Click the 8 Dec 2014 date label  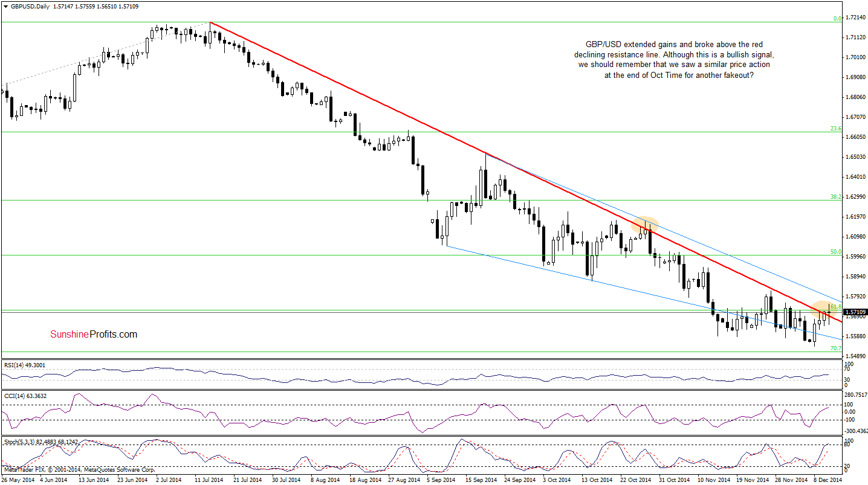[828, 480]
